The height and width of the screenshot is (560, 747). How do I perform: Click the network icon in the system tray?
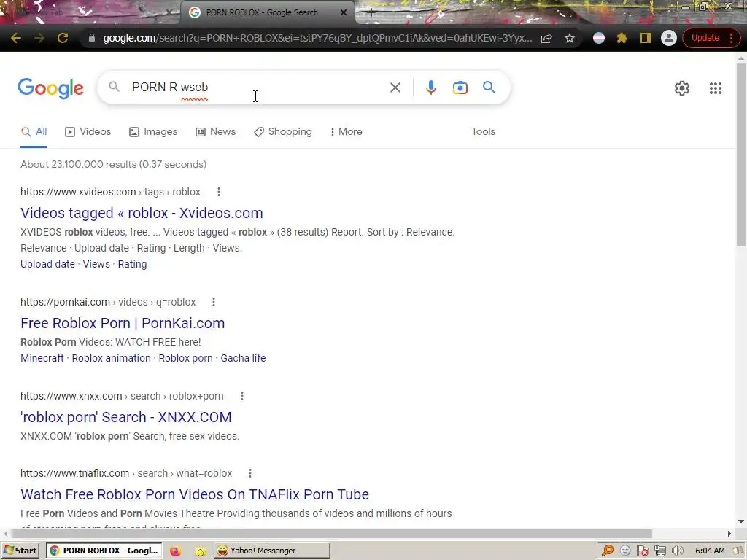click(659, 551)
